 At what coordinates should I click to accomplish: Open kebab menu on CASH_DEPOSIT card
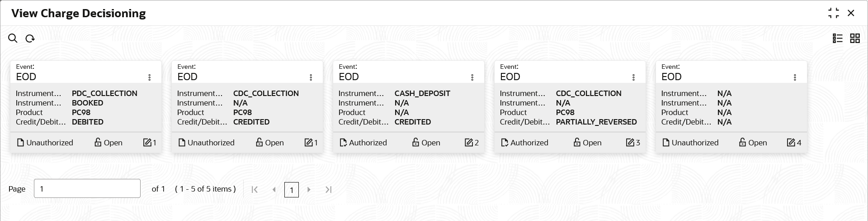pyautogui.click(x=472, y=77)
